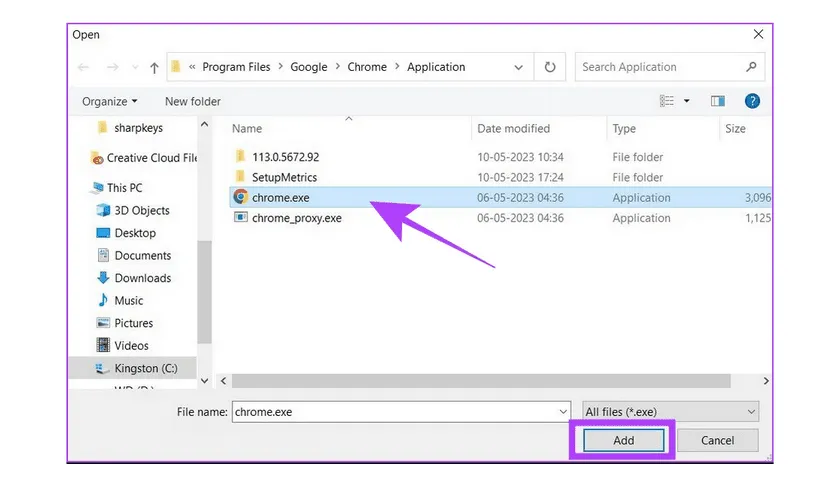Click the refresh button next to address bar
This screenshot has height=498, width=822.
(549, 67)
